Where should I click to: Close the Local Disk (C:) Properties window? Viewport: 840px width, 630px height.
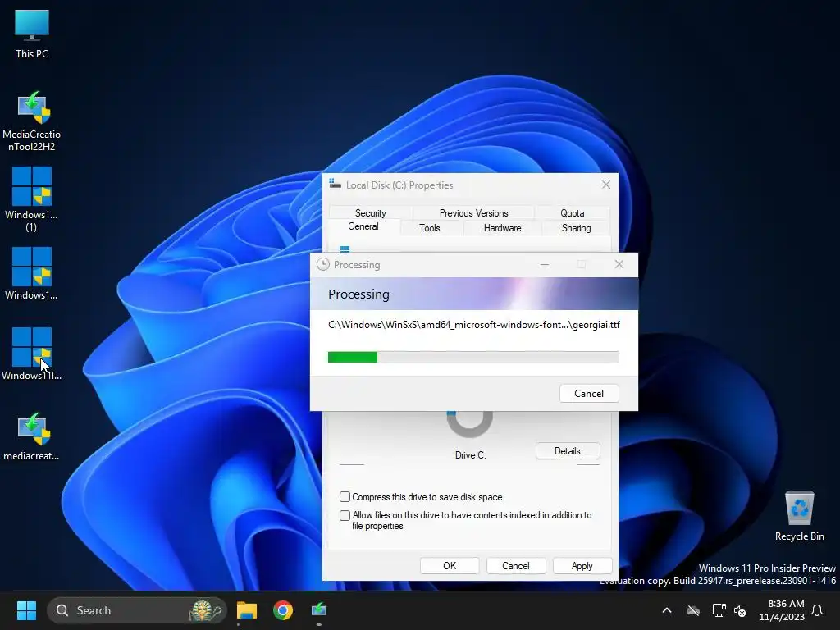pos(606,185)
